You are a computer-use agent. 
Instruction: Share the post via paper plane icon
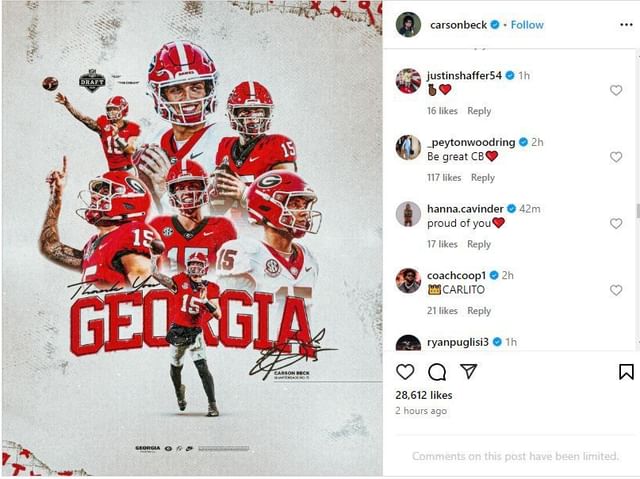pyautogui.click(x=469, y=371)
